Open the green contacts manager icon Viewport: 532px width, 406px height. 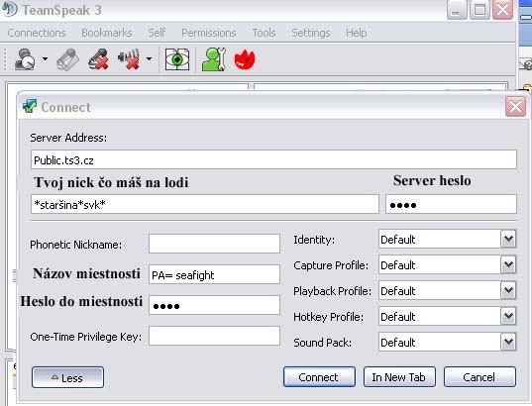pos(214,59)
